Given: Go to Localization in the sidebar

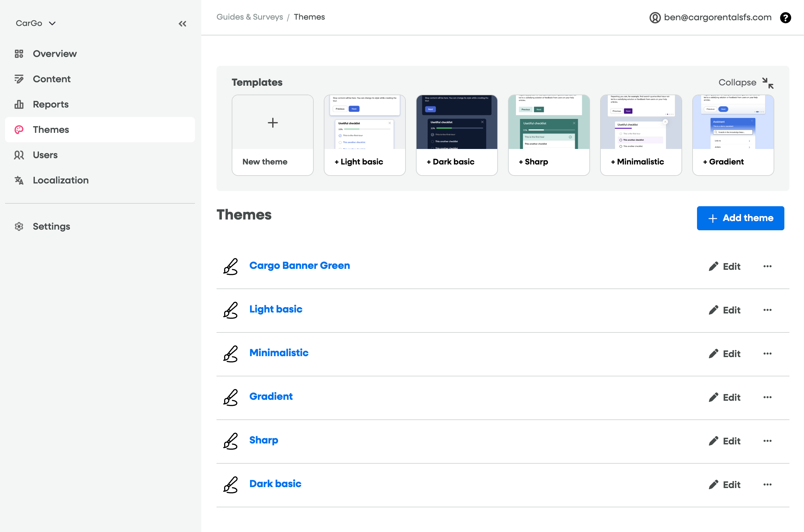Looking at the screenshot, I should [60, 180].
